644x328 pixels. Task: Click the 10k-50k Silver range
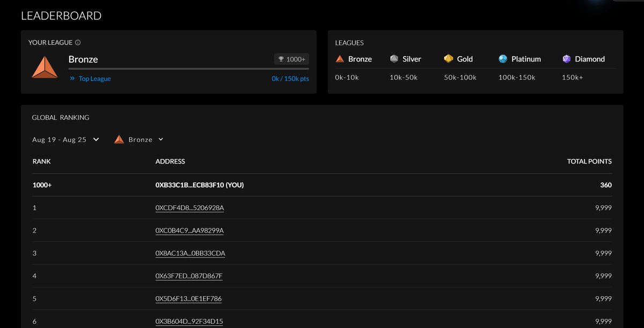[404, 77]
